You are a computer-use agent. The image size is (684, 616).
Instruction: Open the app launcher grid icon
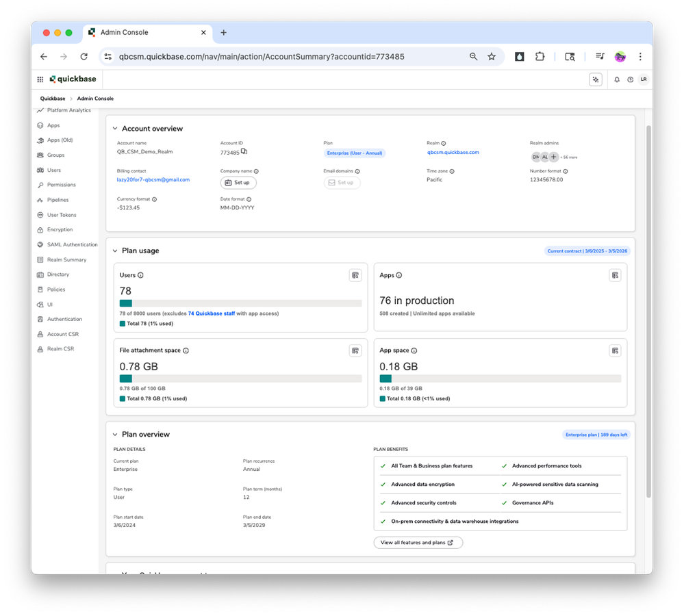coord(40,79)
